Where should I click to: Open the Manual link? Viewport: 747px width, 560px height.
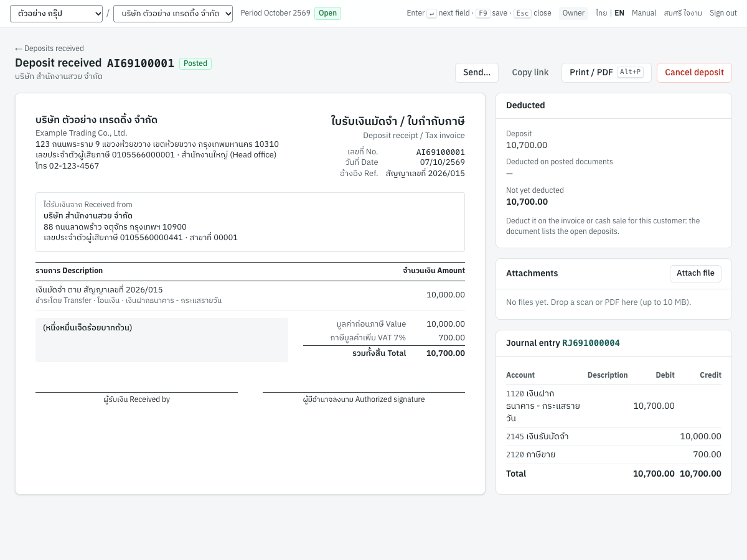[644, 13]
